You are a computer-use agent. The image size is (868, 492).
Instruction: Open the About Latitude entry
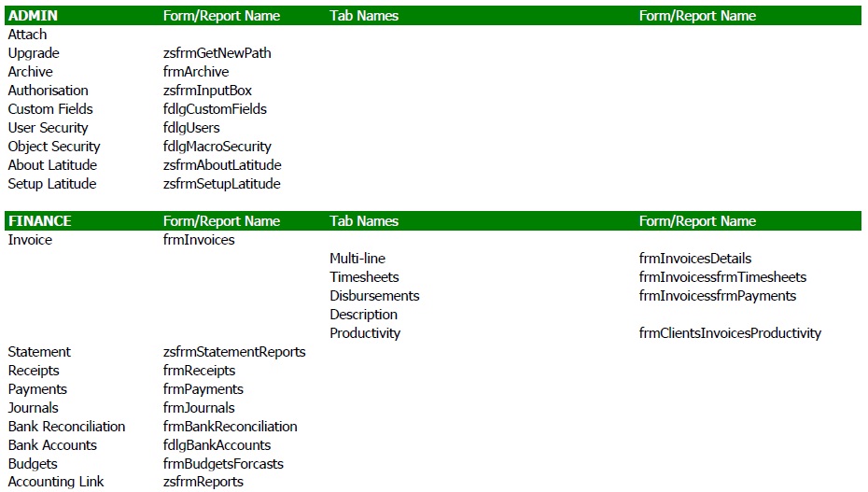(x=52, y=165)
